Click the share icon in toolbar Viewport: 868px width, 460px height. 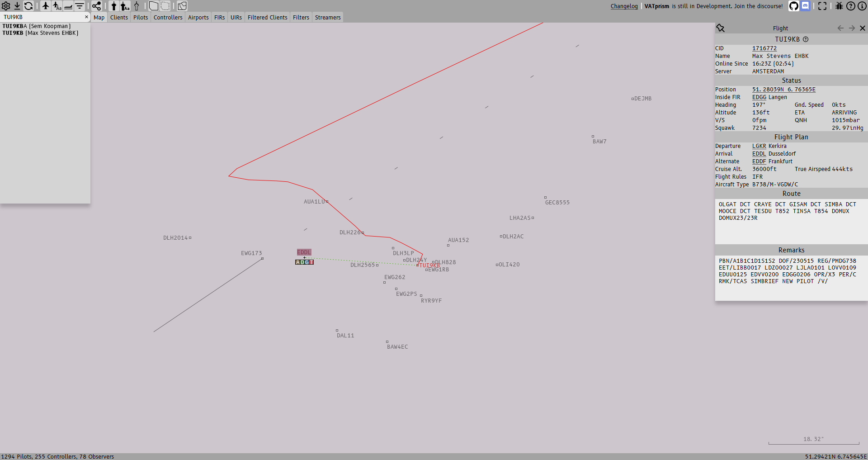pos(97,6)
